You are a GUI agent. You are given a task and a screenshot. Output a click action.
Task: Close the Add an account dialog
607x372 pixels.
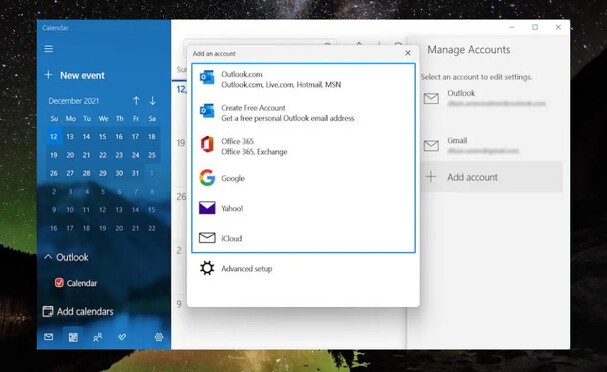tap(408, 53)
